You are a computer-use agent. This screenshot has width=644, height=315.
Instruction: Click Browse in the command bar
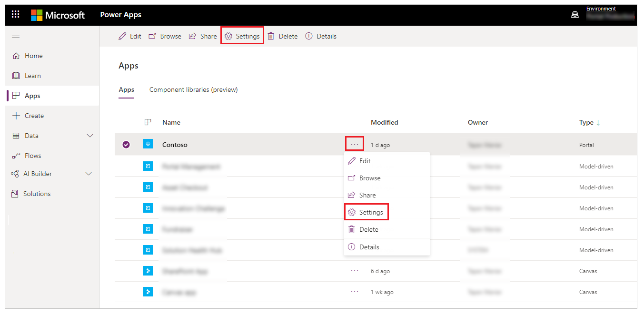tap(165, 36)
